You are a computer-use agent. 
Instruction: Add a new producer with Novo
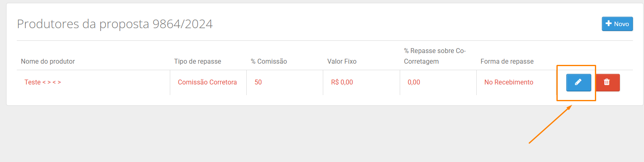[617, 24]
